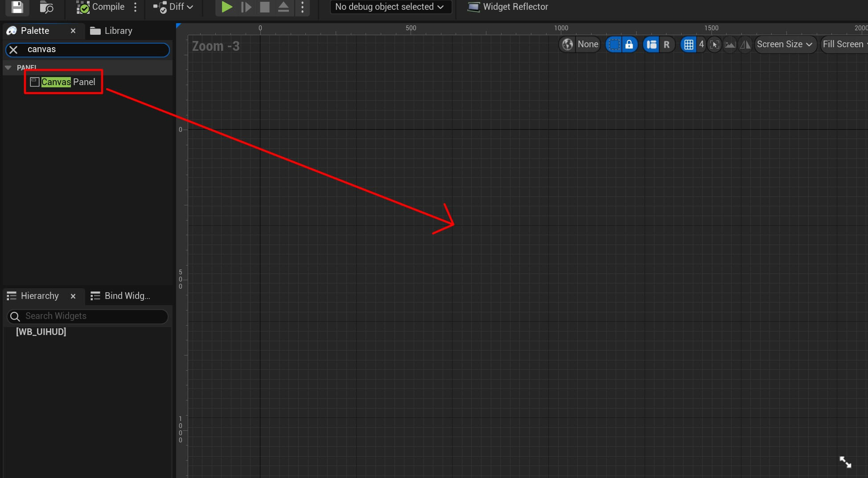868x478 pixels.
Task: Browse to asset in Content Browser
Action: coord(46,7)
